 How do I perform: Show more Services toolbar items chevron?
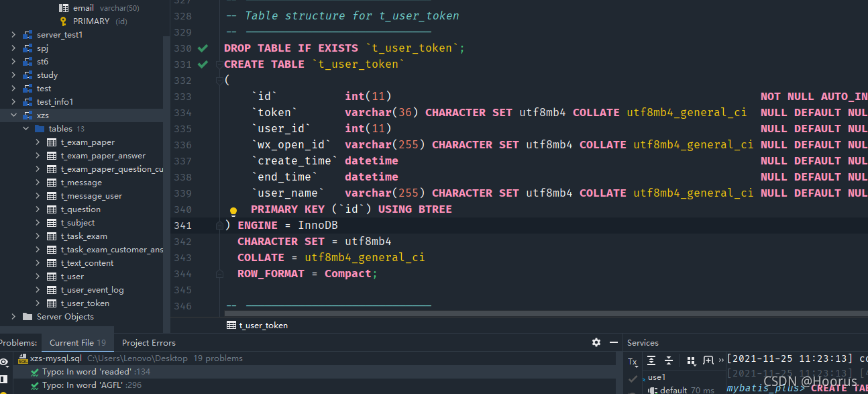pyautogui.click(x=722, y=361)
